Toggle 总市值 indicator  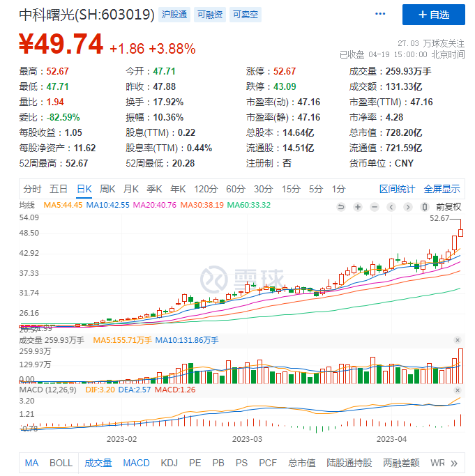click(302, 463)
